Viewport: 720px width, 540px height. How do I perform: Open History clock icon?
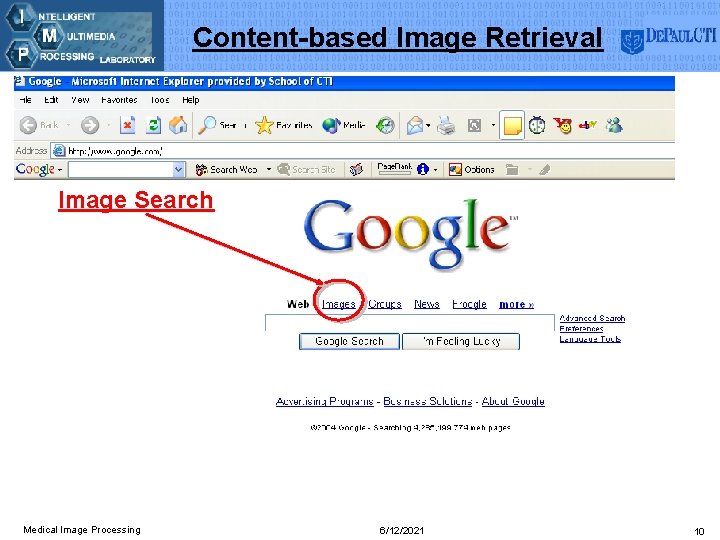tap(385, 125)
